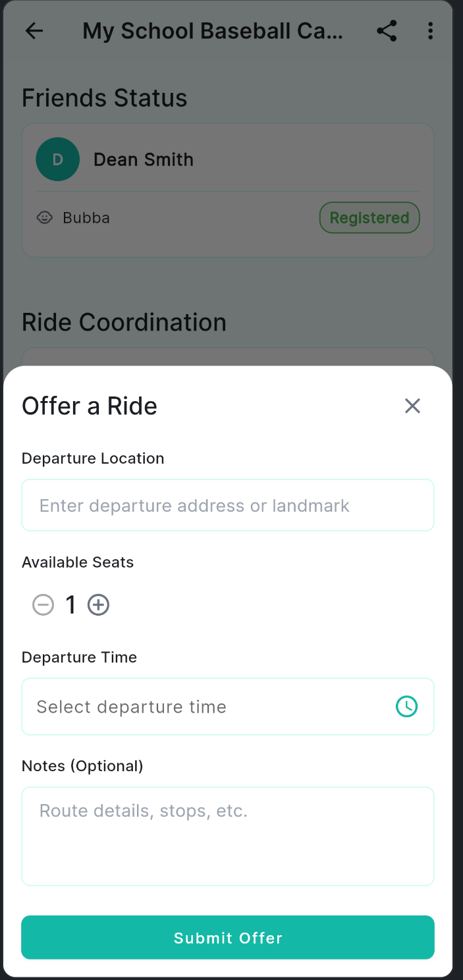
Task: Open the departure address field suggestions
Action: coord(228,505)
